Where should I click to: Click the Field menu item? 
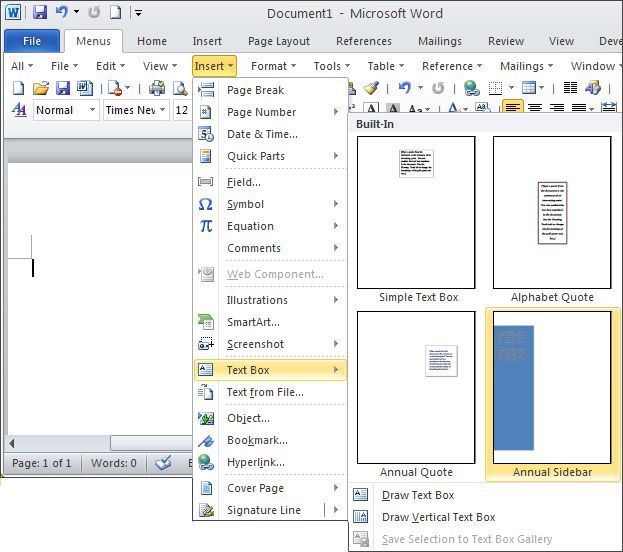(x=270, y=182)
